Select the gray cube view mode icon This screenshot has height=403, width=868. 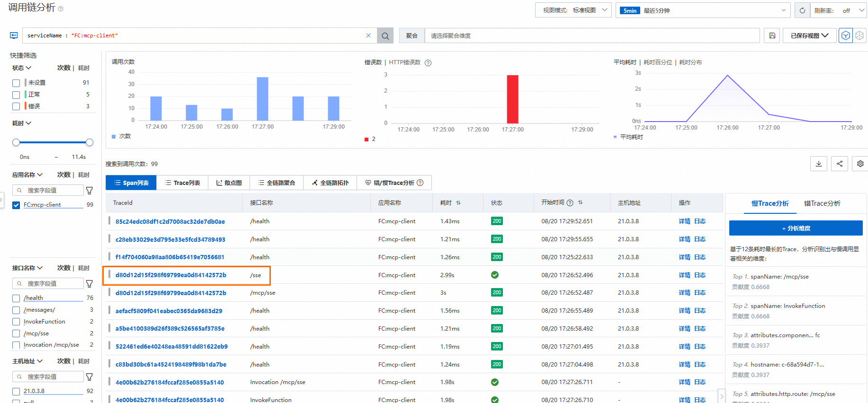coord(859,35)
